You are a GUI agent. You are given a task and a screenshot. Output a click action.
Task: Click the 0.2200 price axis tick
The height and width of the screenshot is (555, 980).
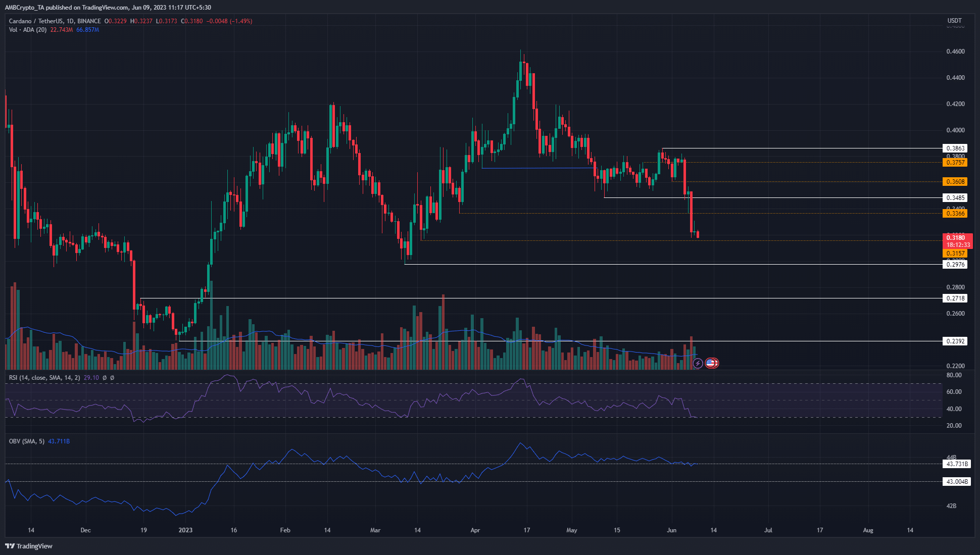click(955, 366)
